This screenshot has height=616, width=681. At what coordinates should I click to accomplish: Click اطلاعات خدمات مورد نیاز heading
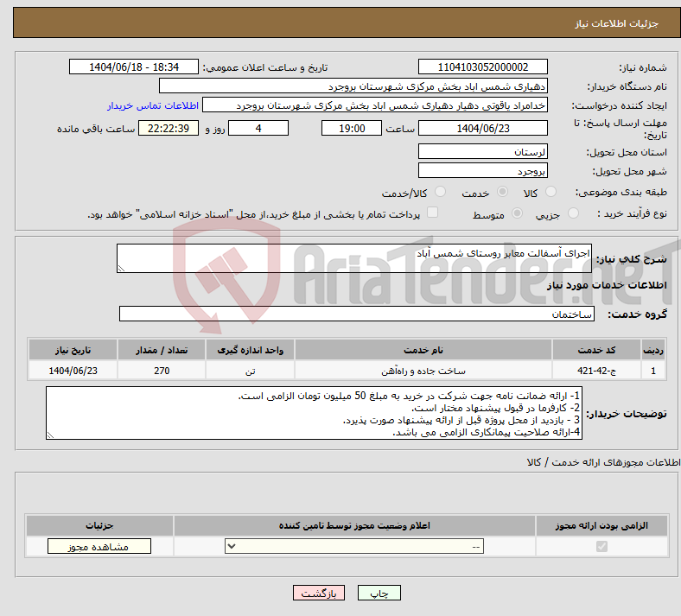[x=607, y=285]
